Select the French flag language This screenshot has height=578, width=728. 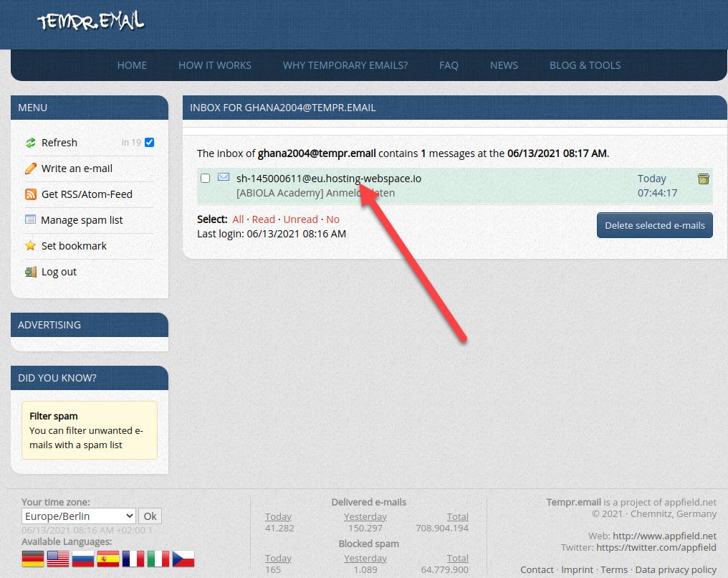coord(133,559)
